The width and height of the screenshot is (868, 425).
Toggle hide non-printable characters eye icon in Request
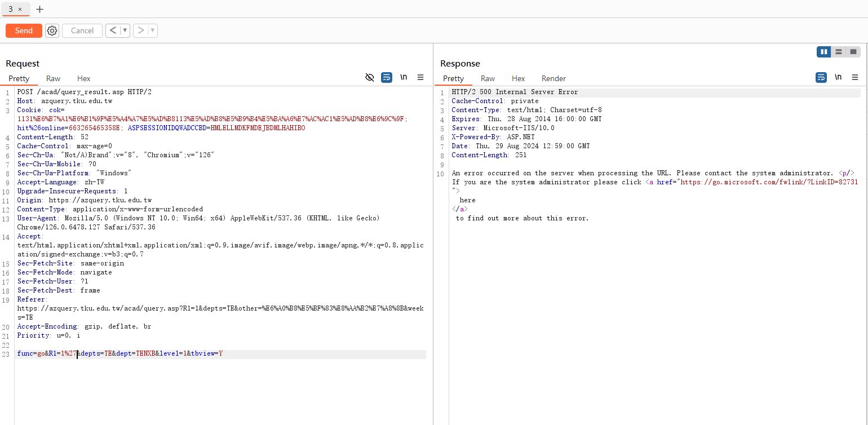370,77
